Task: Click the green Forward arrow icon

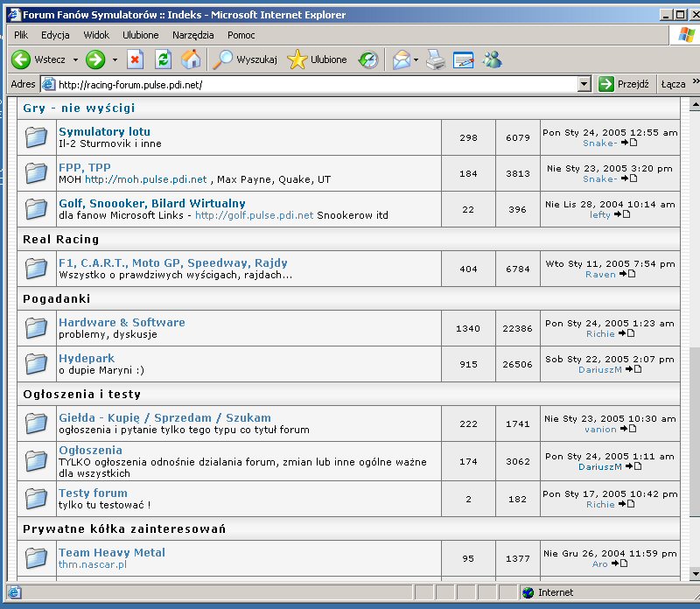Action: [x=95, y=59]
